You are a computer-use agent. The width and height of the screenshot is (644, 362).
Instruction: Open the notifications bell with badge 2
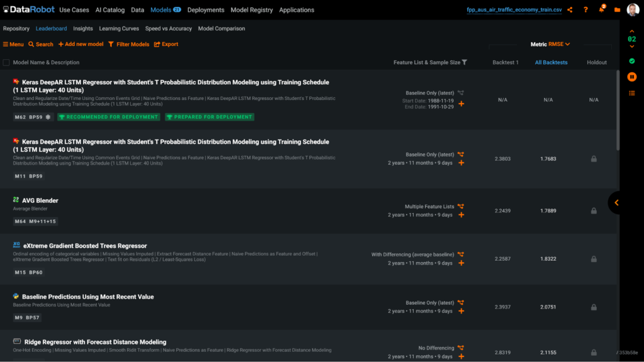[601, 9]
